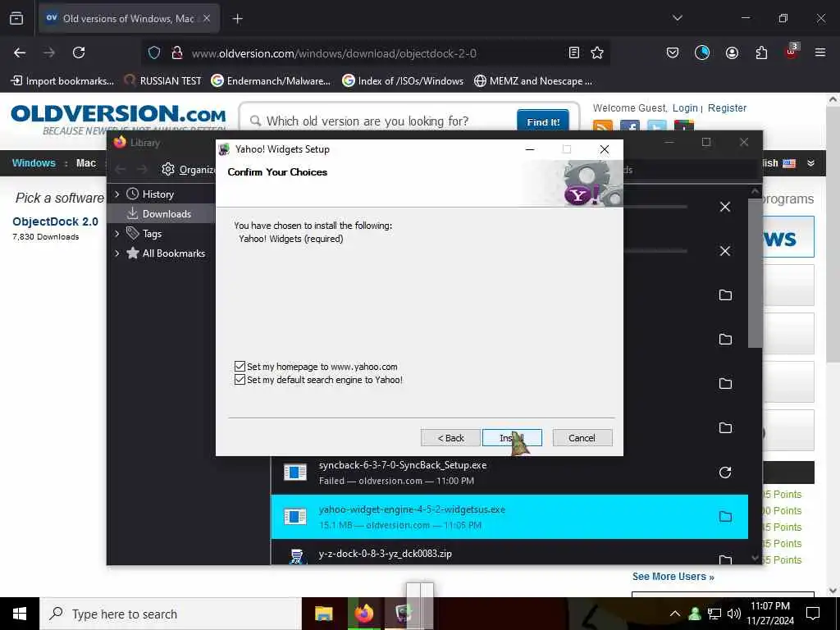The width and height of the screenshot is (840, 630).
Task: Click the Firefox address bar URL
Action: [x=334, y=53]
